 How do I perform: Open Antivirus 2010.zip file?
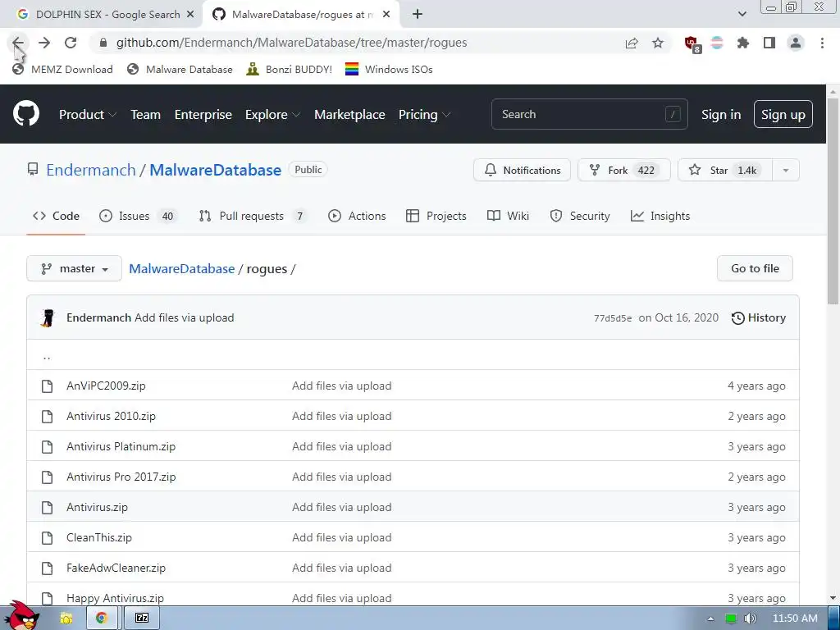111,416
